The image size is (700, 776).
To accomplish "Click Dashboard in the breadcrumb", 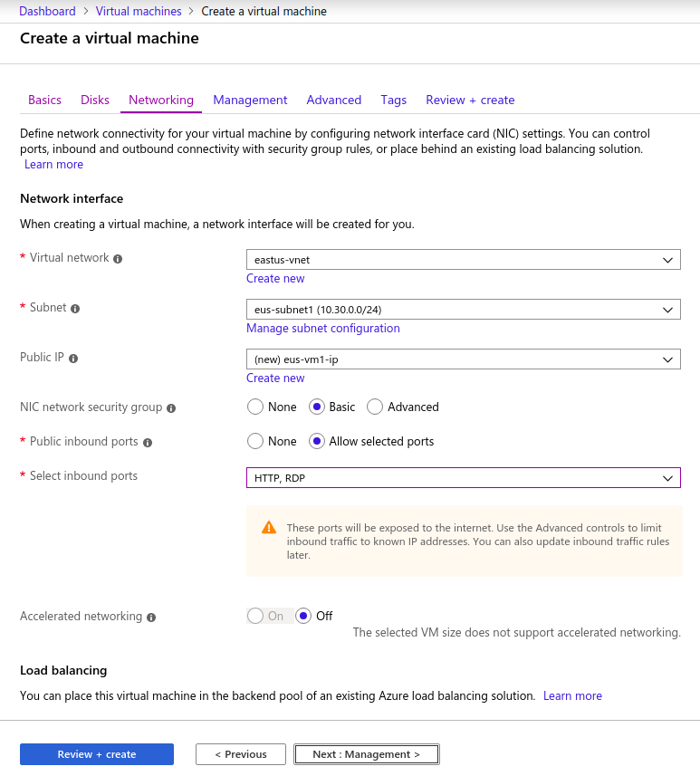I will coord(47,12).
